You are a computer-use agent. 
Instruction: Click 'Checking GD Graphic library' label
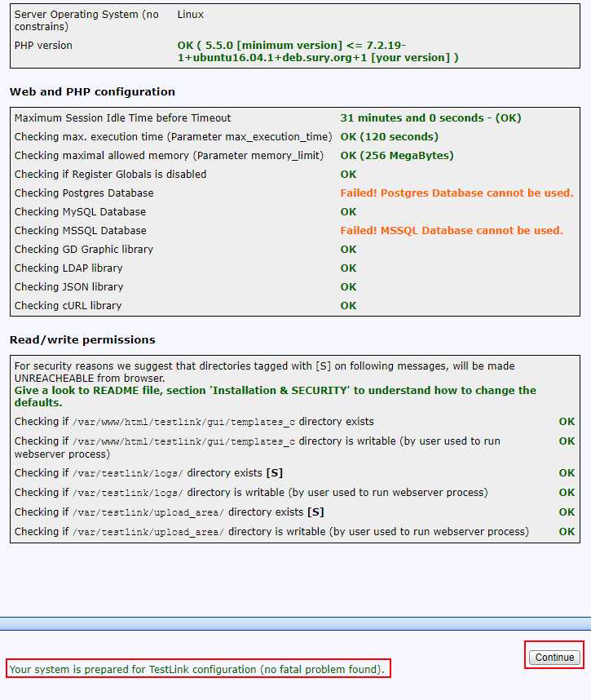[84, 249]
